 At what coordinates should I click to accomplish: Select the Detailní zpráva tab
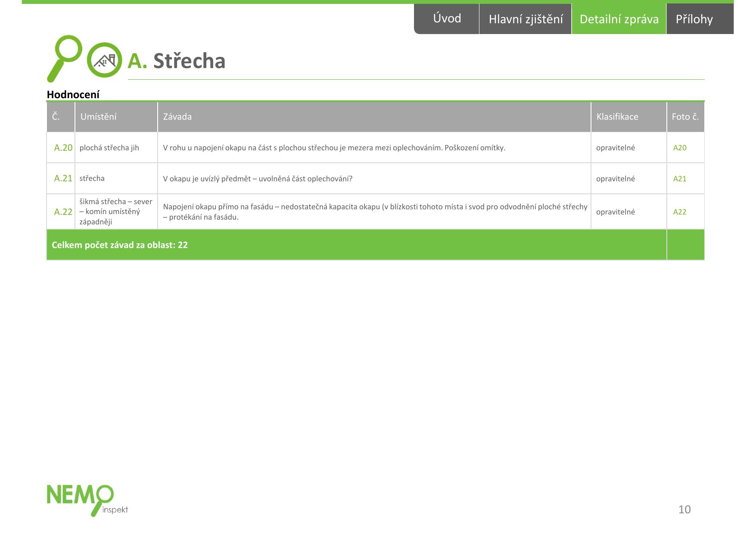[x=619, y=19]
